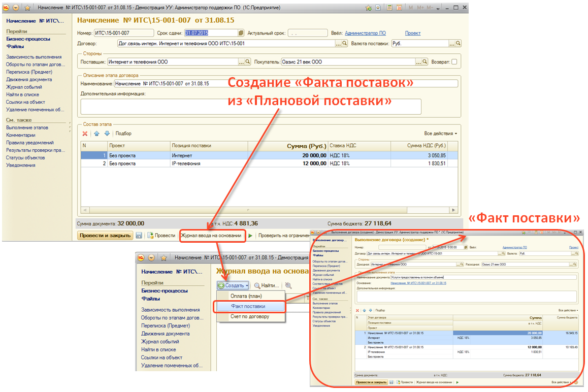Image resolution: width=588 pixels, height=392 pixels.
Task: Click the Наименование input field
Action: point(286,83)
